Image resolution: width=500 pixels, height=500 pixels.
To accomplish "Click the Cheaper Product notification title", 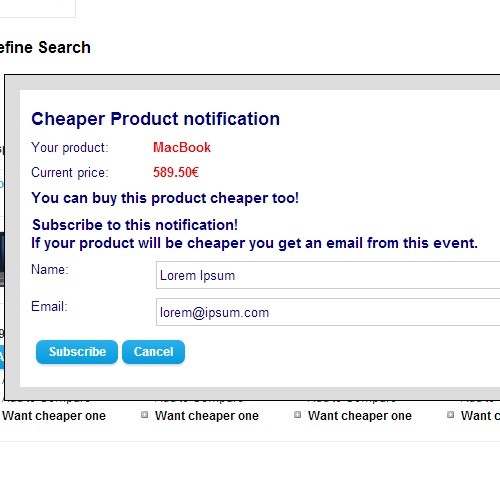I will pos(155,119).
